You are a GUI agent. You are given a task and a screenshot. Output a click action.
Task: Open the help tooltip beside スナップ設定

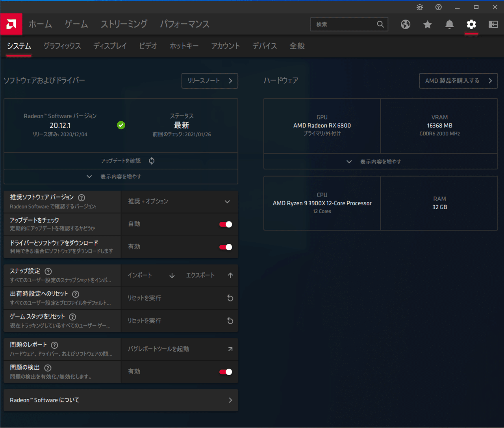coord(48,271)
